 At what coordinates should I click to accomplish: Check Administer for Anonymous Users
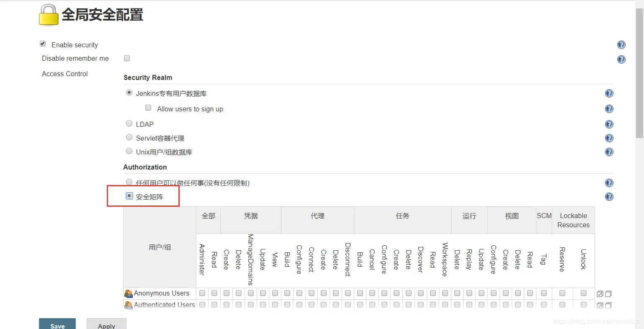tap(202, 293)
